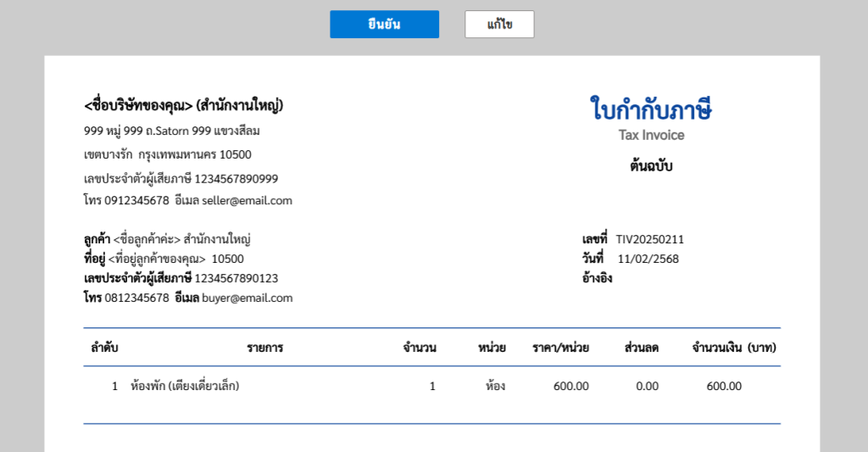Image resolution: width=868 pixels, height=452 pixels.
Task: Click buyer email buyer@email.com
Action: click(247, 298)
